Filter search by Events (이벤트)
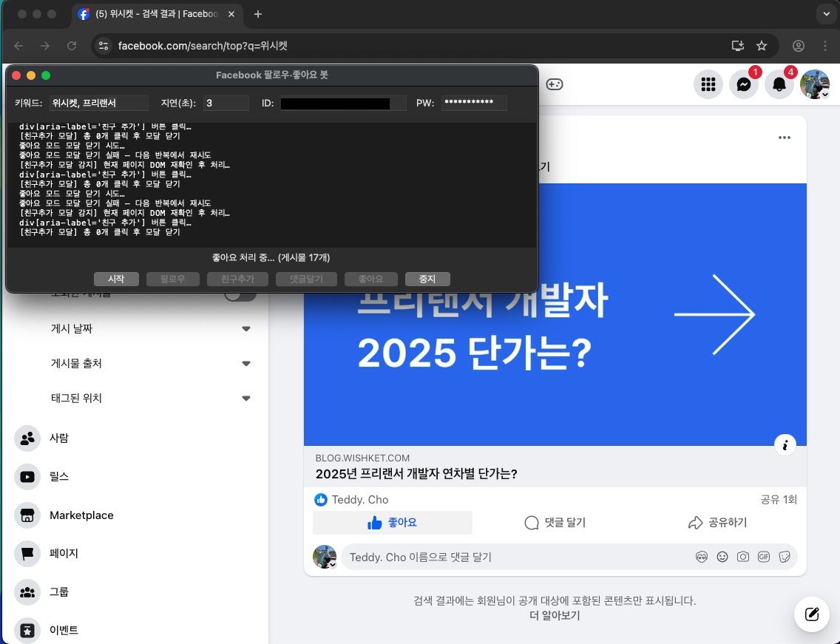 pyautogui.click(x=137, y=630)
